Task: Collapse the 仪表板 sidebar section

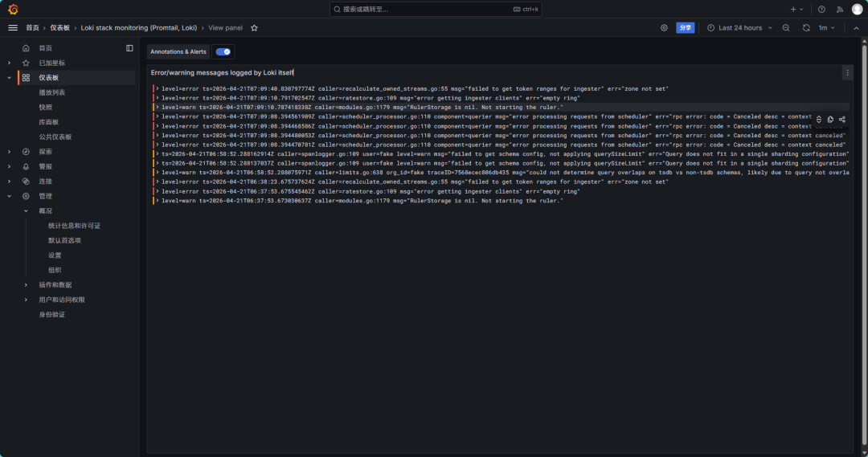Action: tap(9, 78)
